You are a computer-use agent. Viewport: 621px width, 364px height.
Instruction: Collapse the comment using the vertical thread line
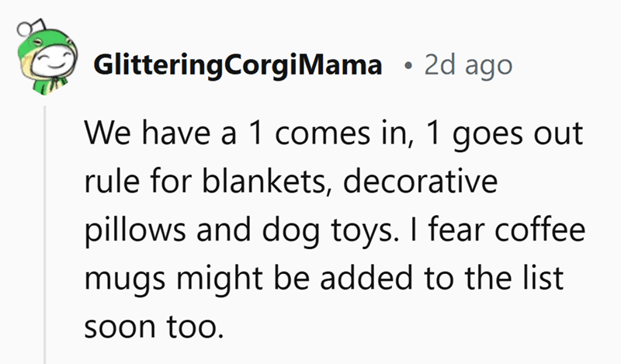coord(46,233)
